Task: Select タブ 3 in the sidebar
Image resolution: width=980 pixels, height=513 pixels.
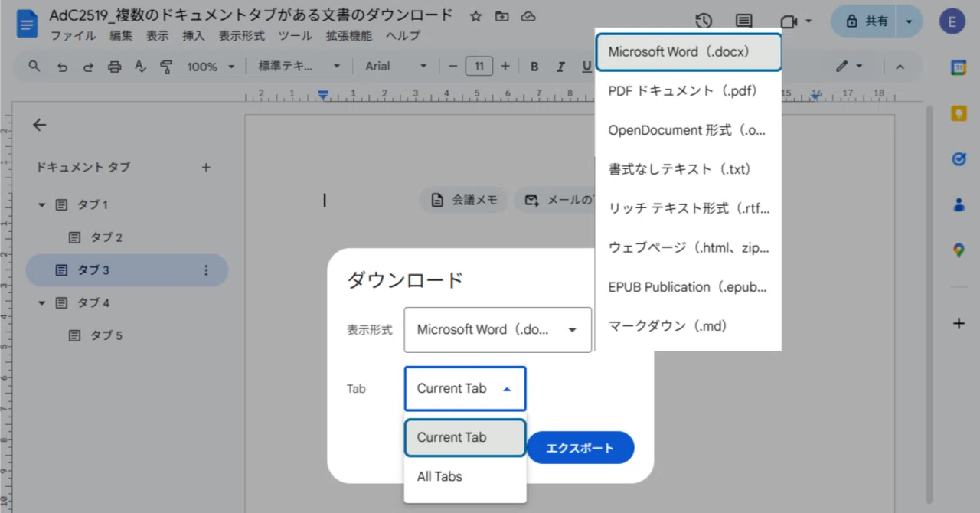Action: point(127,270)
